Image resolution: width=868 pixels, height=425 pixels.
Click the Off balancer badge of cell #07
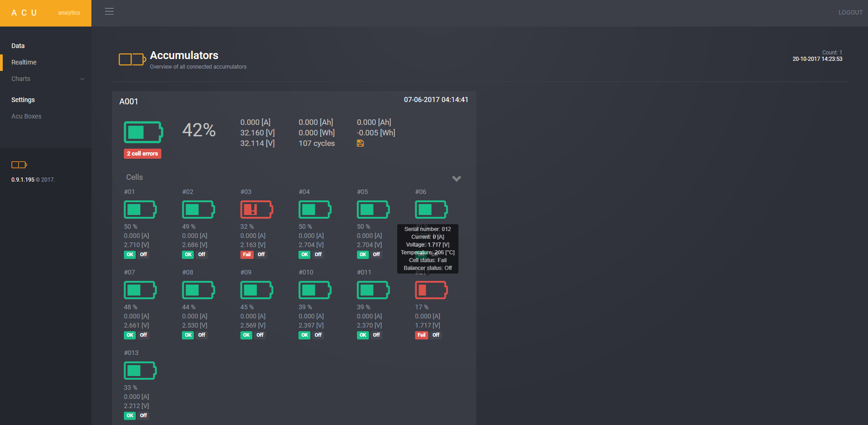click(x=144, y=335)
